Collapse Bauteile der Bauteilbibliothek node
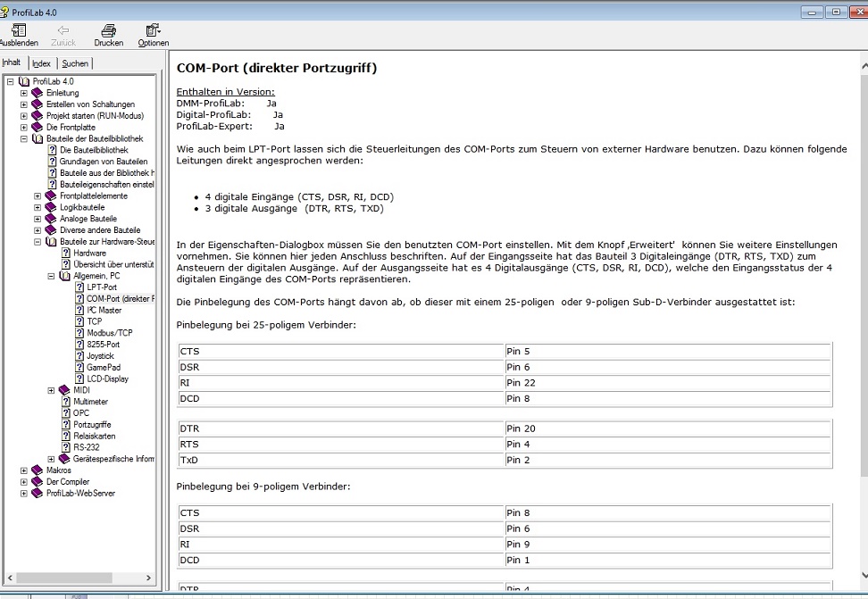This screenshot has width=868, height=599. point(24,138)
